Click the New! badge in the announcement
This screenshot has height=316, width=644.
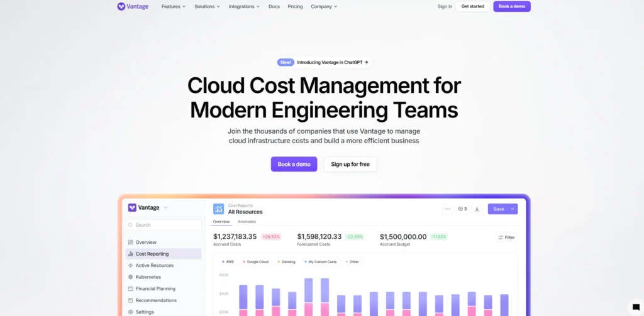coord(286,62)
